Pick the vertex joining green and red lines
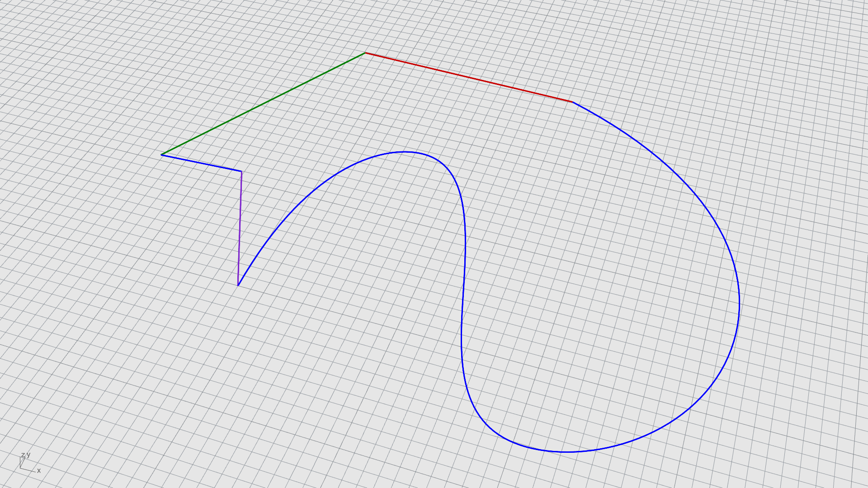 pyautogui.click(x=365, y=53)
